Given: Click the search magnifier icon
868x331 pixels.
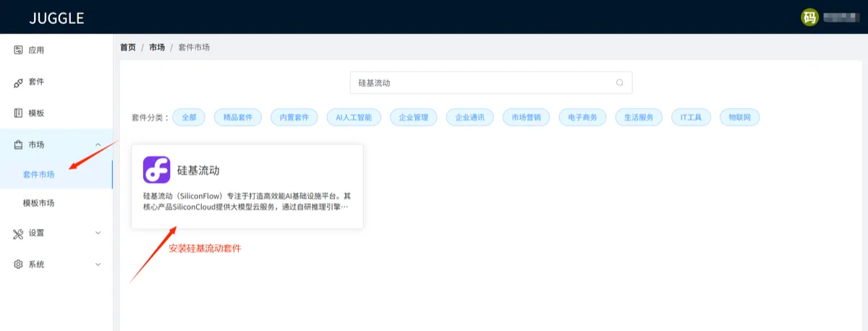Looking at the screenshot, I should (x=619, y=82).
